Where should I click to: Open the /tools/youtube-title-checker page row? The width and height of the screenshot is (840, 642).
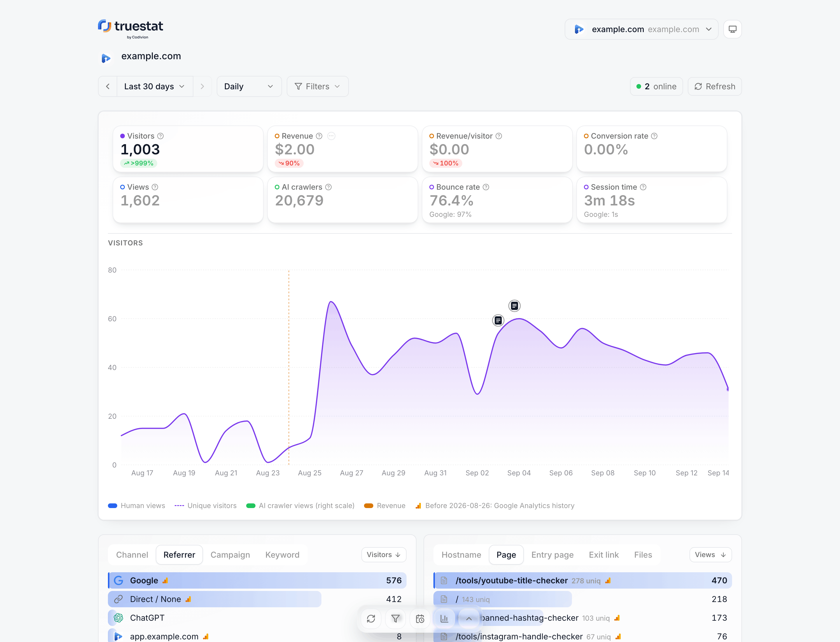click(x=582, y=580)
